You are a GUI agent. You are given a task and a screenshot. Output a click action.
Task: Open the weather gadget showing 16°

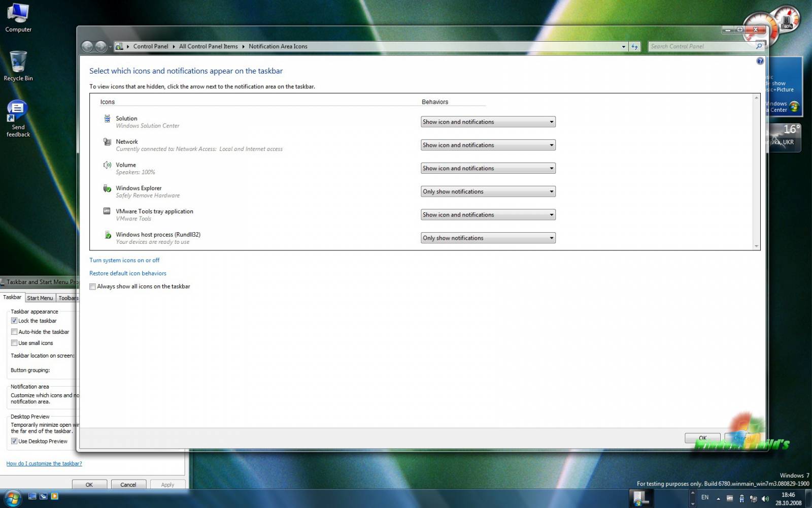point(784,137)
